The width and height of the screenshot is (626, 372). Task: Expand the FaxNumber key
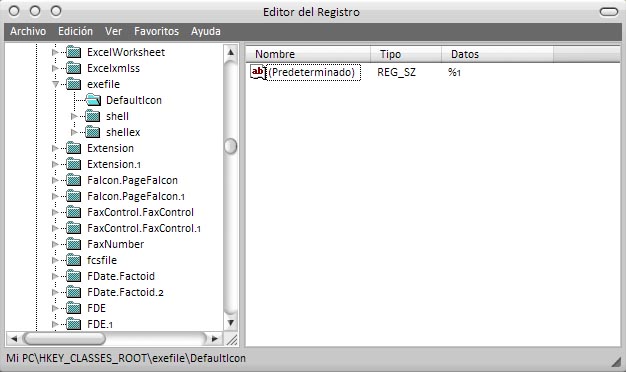pos(55,244)
